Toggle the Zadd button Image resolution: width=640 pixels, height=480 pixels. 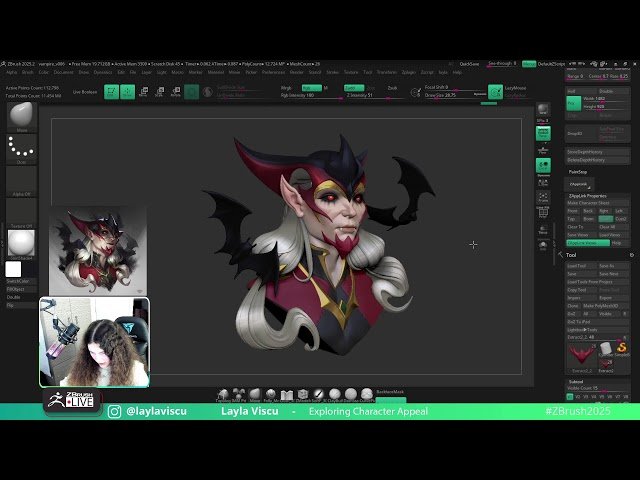pyautogui.click(x=354, y=88)
